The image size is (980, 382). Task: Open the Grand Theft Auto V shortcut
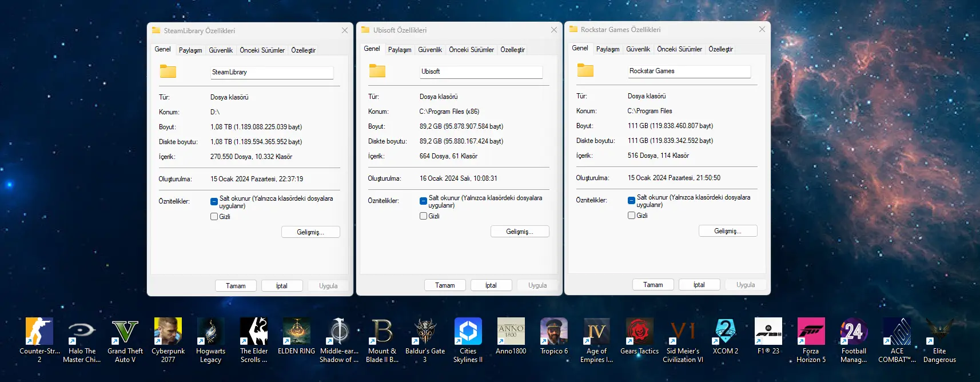pos(125,340)
